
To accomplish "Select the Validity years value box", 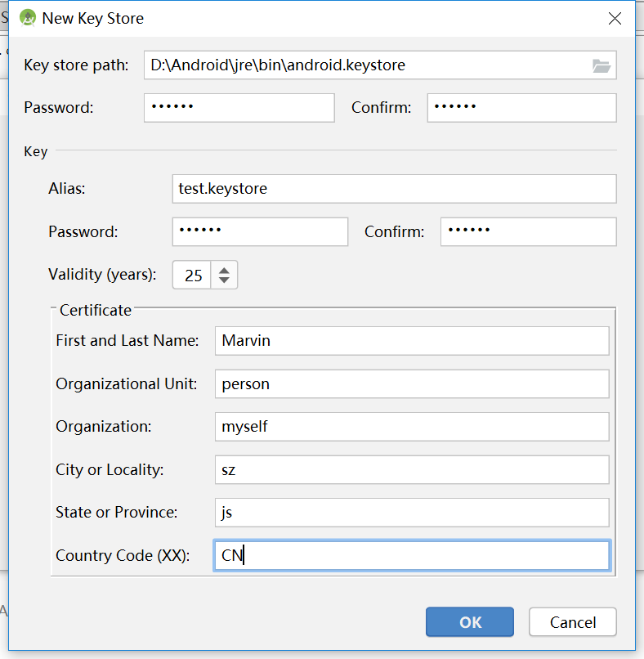I will pos(194,275).
